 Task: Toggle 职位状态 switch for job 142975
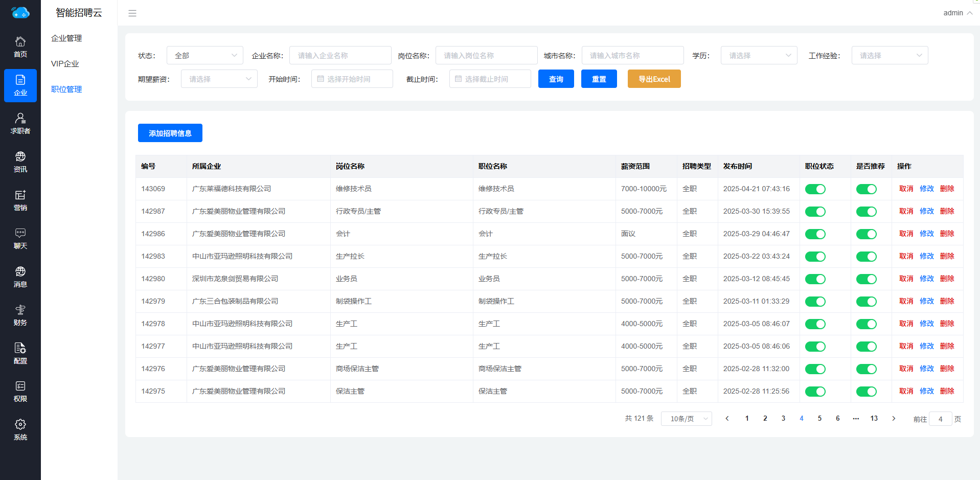point(815,392)
